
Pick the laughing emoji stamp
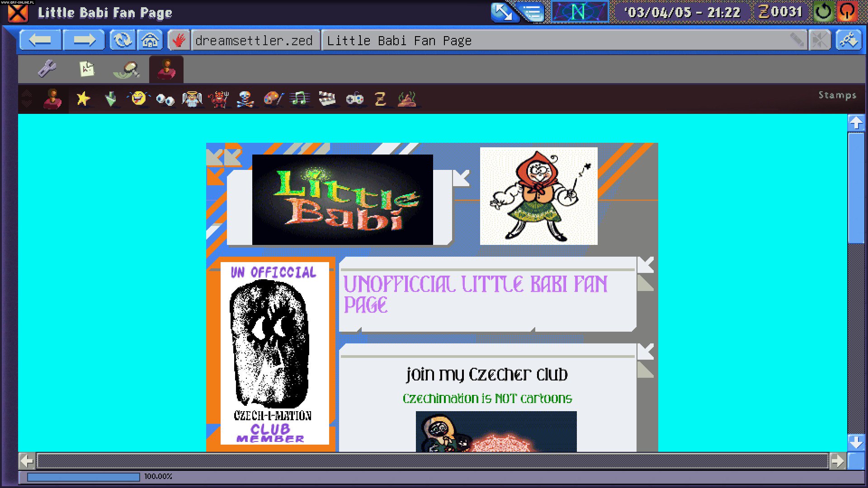click(x=138, y=99)
